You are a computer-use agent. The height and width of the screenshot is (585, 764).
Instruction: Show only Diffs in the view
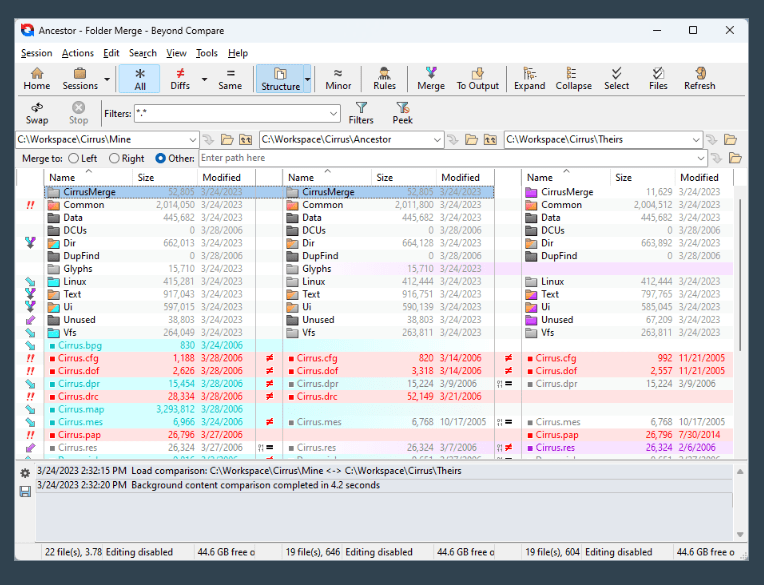[x=180, y=78]
